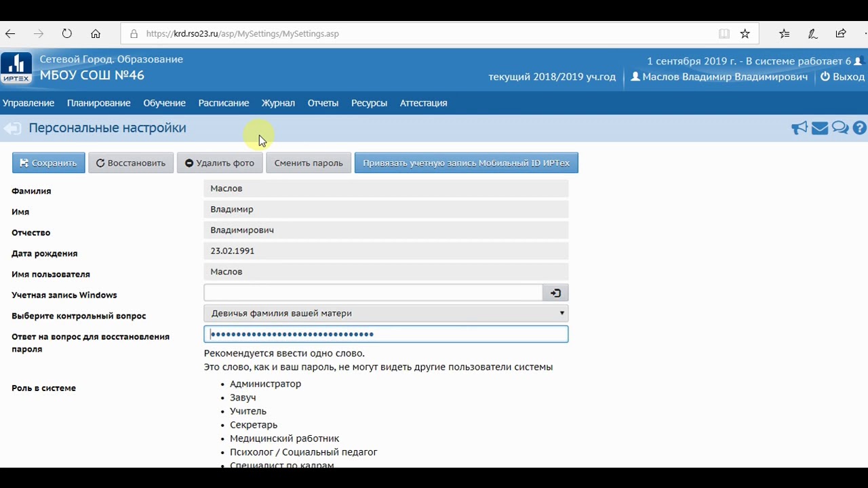Open the Ресурсы menu

tap(369, 103)
